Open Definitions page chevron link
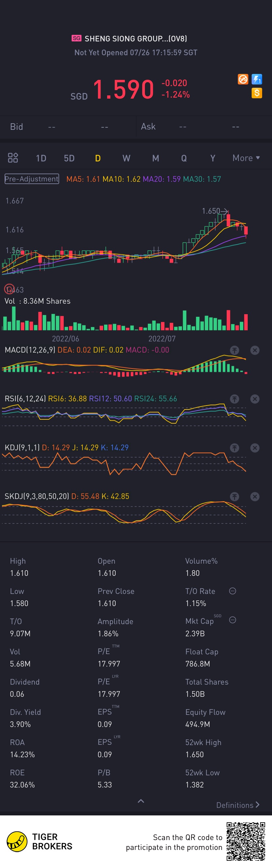The height and width of the screenshot is (868, 272). click(x=238, y=805)
